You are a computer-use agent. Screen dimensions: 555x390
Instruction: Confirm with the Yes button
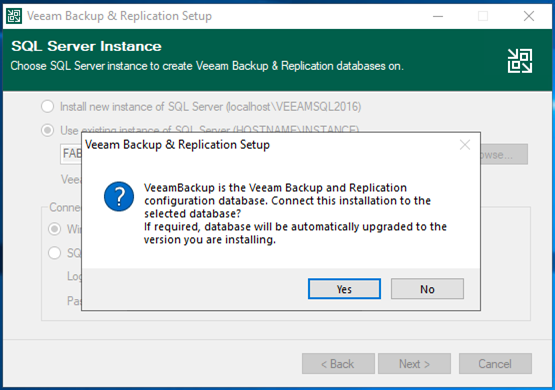click(344, 289)
